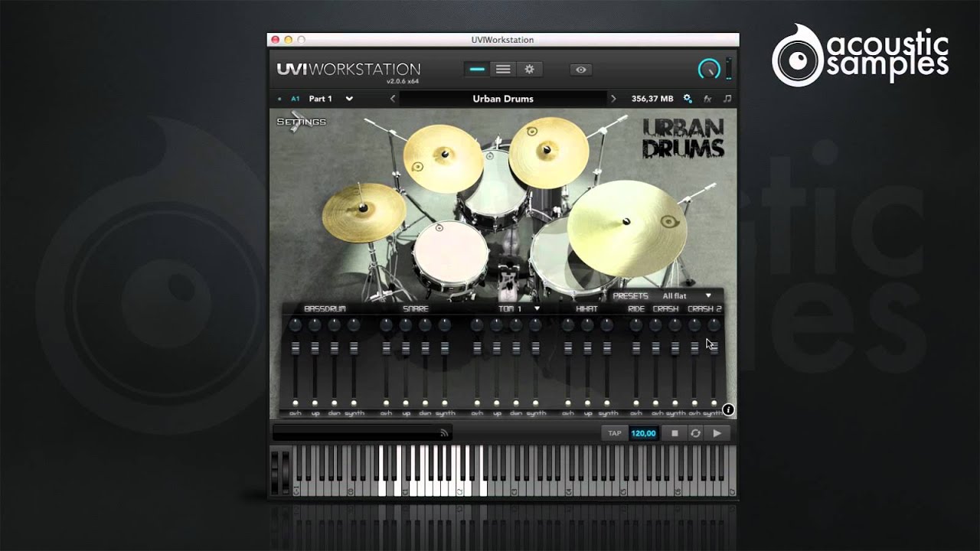980x551 pixels.
Task: Open the blue gears edit page icon
Action: (688, 99)
